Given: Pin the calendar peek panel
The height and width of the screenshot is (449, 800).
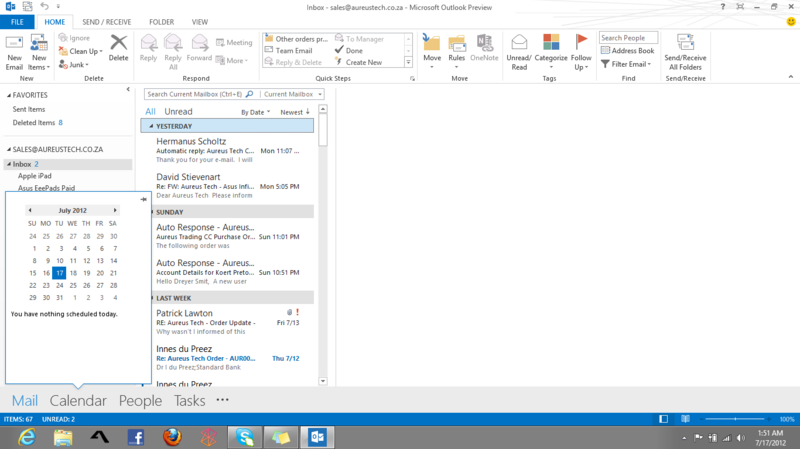Looking at the screenshot, I should [143, 199].
